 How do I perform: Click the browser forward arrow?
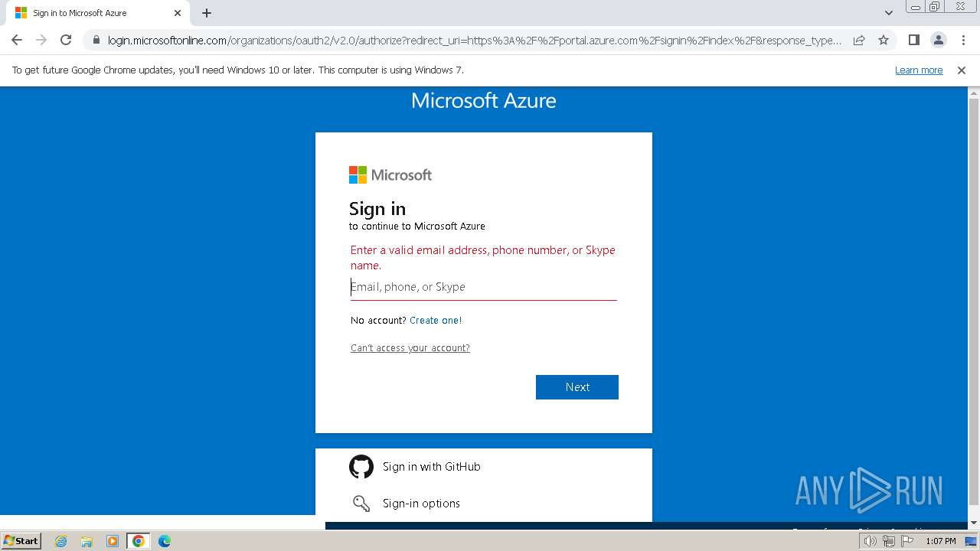pyautogui.click(x=41, y=40)
